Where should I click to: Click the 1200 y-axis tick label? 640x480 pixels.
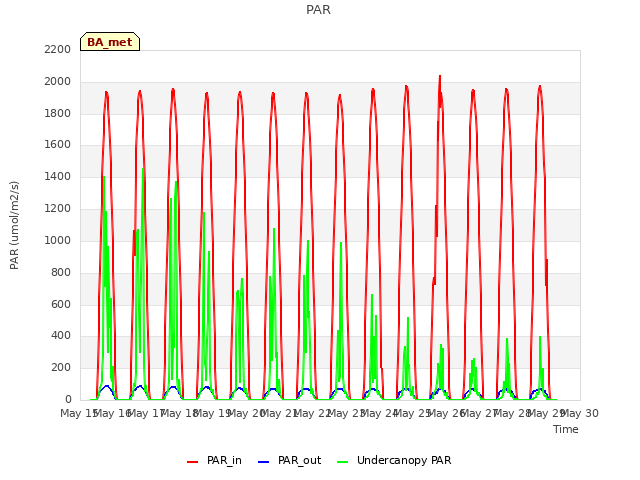pyautogui.click(x=58, y=209)
